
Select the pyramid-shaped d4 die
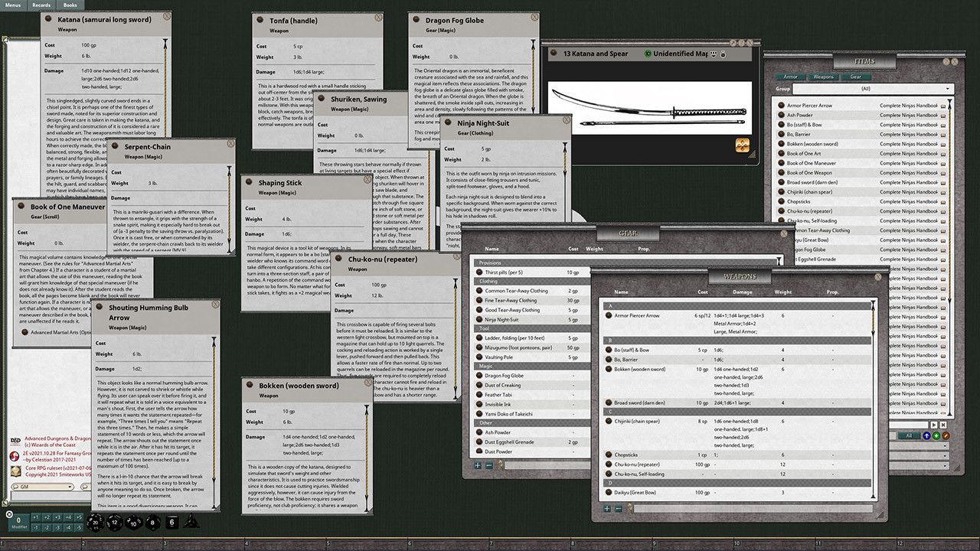pyautogui.click(x=191, y=522)
